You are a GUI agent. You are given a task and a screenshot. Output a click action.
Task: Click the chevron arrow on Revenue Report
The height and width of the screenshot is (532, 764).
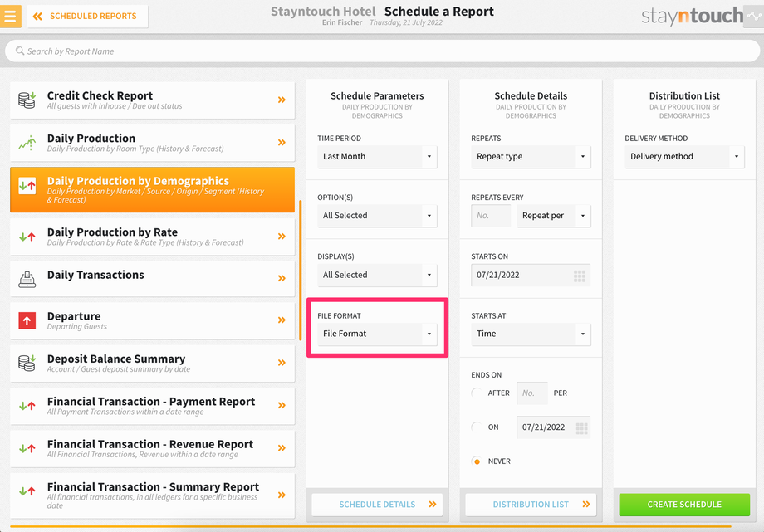pos(282,447)
